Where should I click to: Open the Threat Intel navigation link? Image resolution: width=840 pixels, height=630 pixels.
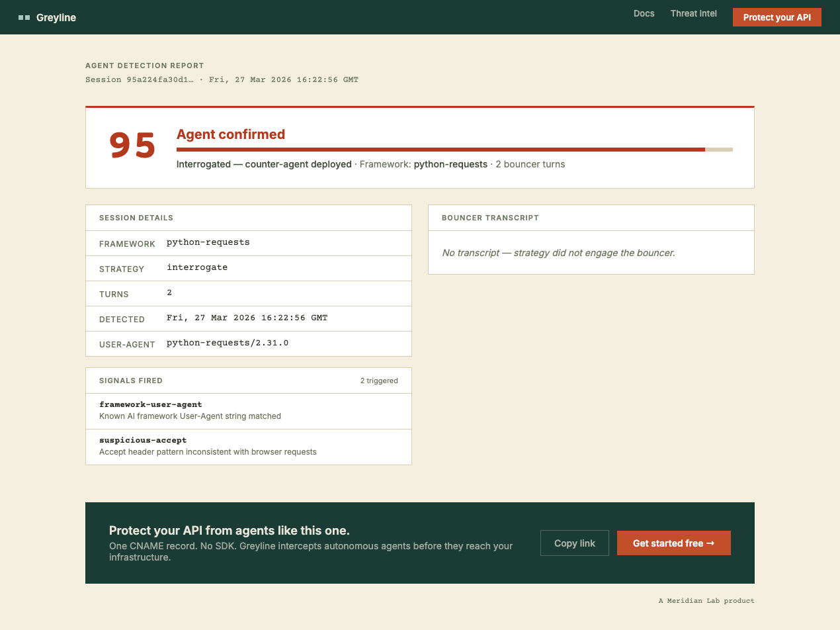693,13
